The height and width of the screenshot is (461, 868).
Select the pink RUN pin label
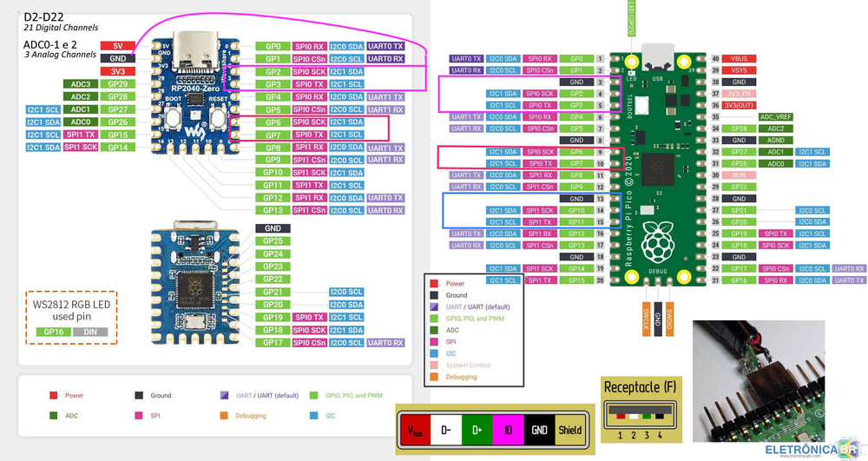[x=739, y=175]
